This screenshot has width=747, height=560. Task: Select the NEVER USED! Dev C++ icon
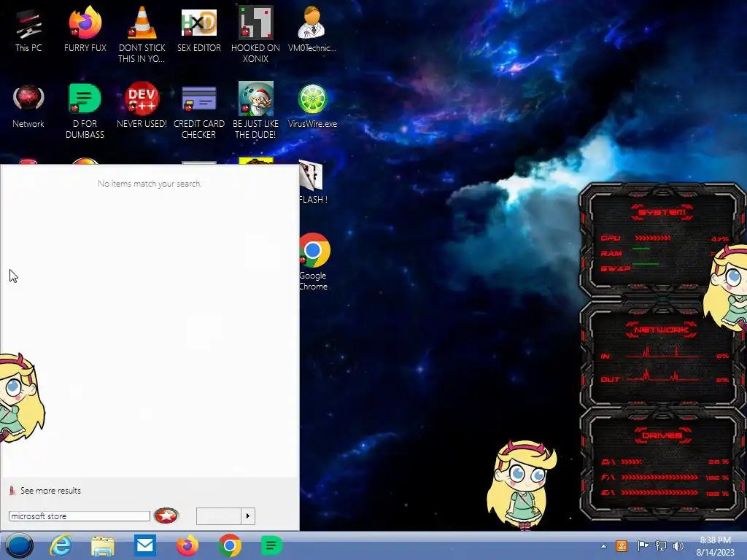tap(142, 106)
